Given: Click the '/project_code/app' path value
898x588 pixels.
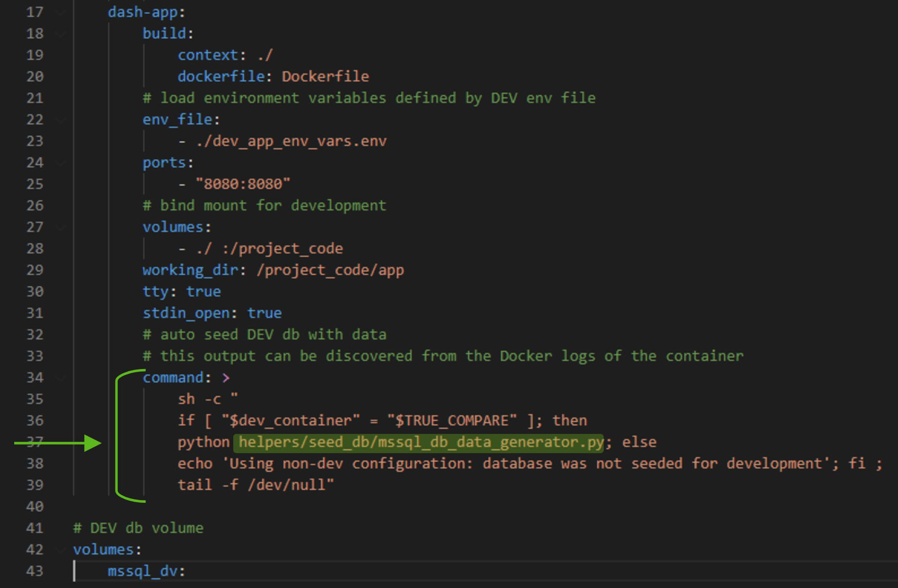Looking at the screenshot, I should [331, 270].
